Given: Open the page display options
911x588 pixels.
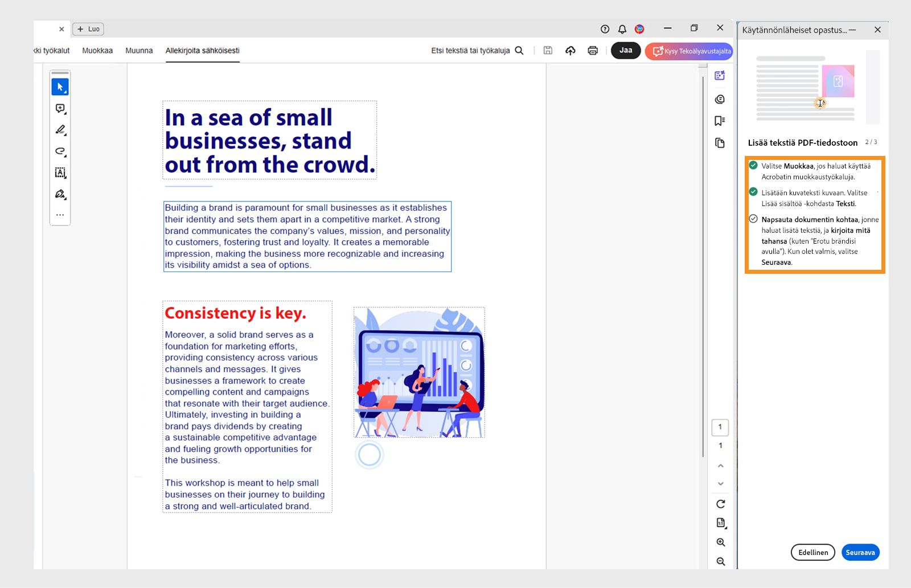Looking at the screenshot, I should pos(721,523).
